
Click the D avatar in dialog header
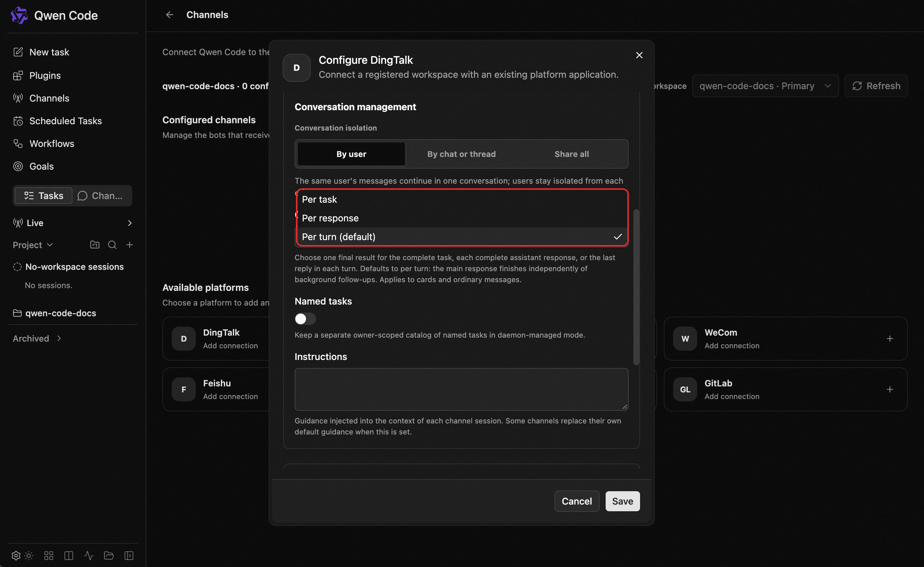pos(296,67)
